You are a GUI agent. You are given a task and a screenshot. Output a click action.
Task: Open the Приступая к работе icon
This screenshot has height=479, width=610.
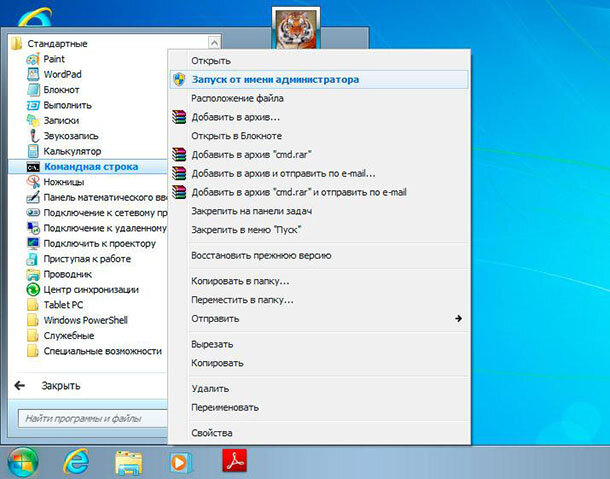[33, 259]
